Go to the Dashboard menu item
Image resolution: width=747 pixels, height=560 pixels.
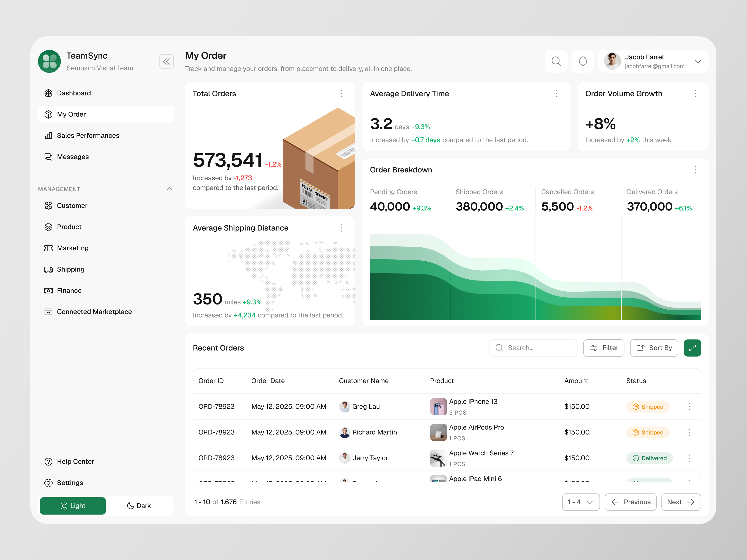coord(74,93)
